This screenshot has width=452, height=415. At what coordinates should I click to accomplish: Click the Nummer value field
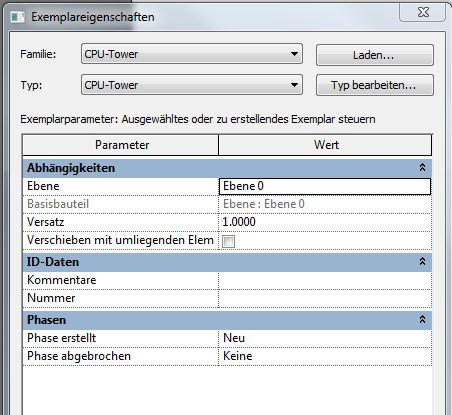point(325,298)
